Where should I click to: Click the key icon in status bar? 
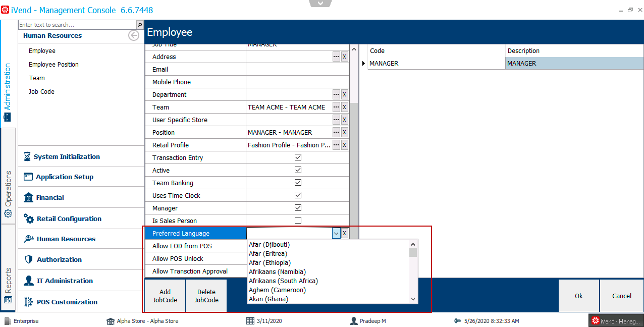(458, 321)
